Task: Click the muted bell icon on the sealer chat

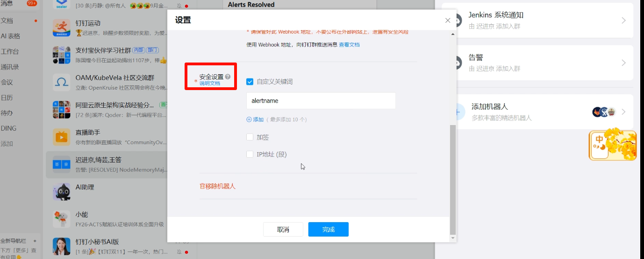Action: coord(179,6)
